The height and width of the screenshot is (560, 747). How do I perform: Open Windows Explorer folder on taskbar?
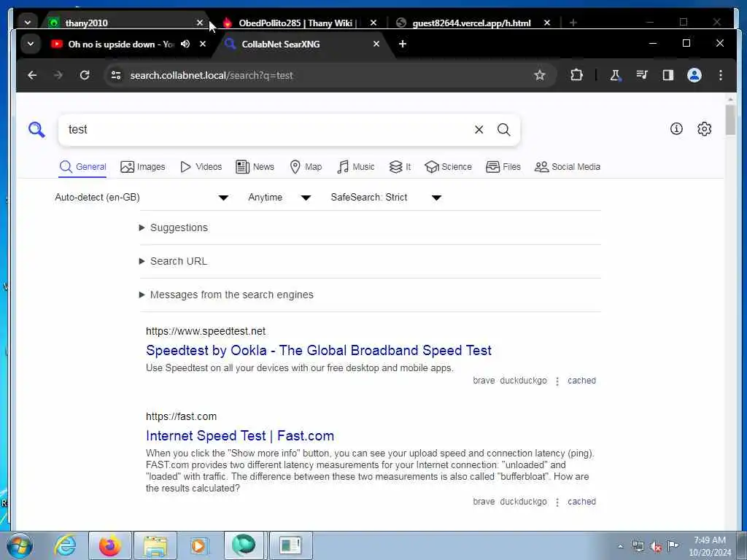(x=155, y=545)
